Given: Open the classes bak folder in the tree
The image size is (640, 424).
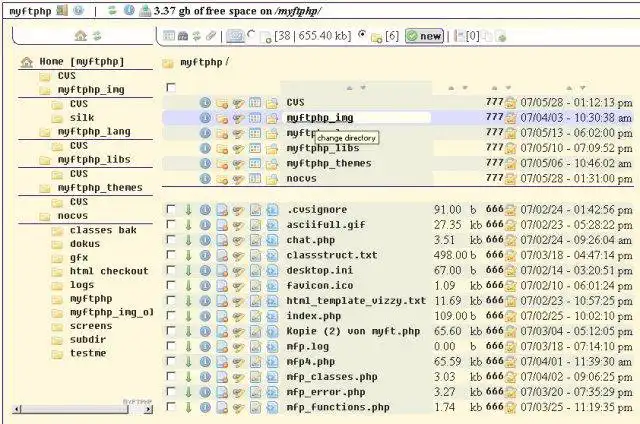Looking at the screenshot, I should (103, 230).
